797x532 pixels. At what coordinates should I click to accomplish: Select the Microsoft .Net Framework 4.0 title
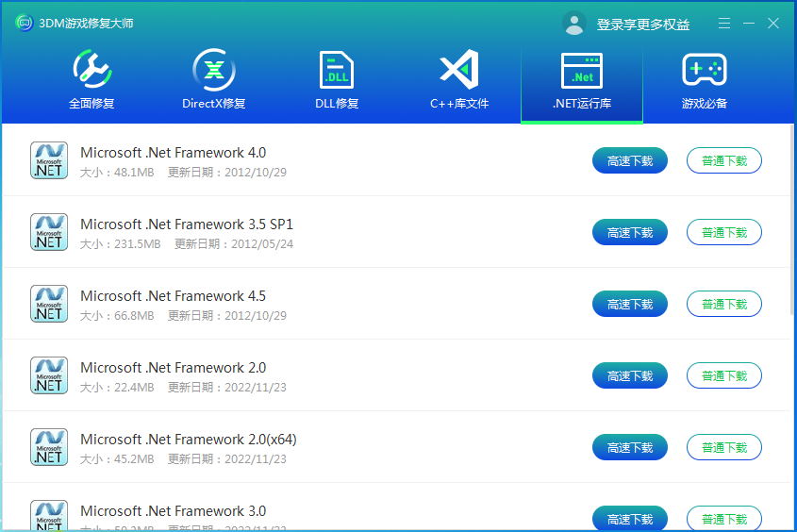[x=174, y=153]
